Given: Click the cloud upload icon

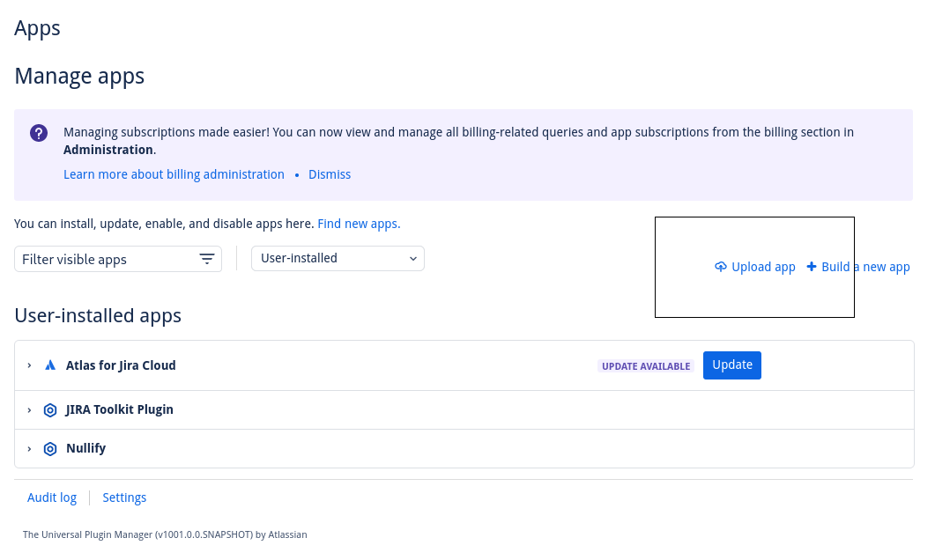Looking at the screenshot, I should pyautogui.click(x=721, y=267).
